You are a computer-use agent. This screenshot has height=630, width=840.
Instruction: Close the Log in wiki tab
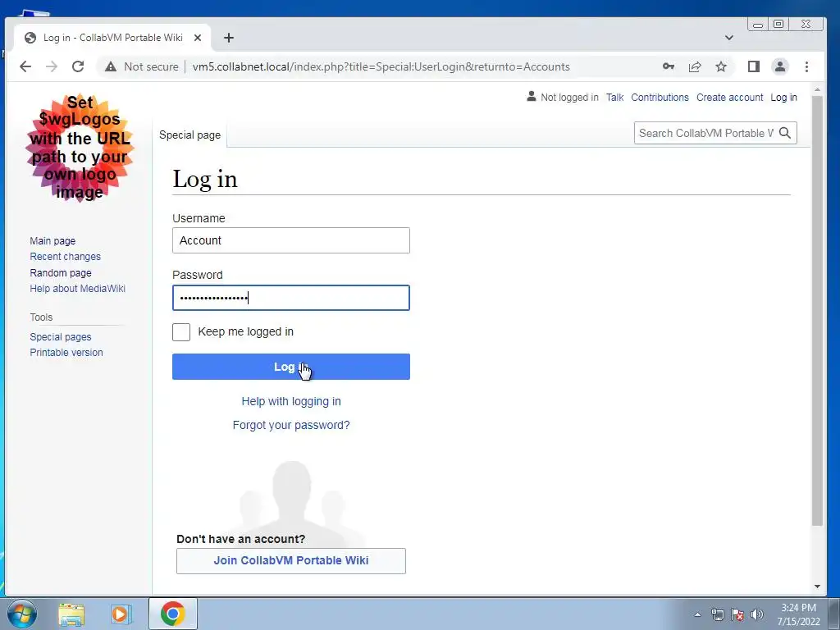(197, 38)
